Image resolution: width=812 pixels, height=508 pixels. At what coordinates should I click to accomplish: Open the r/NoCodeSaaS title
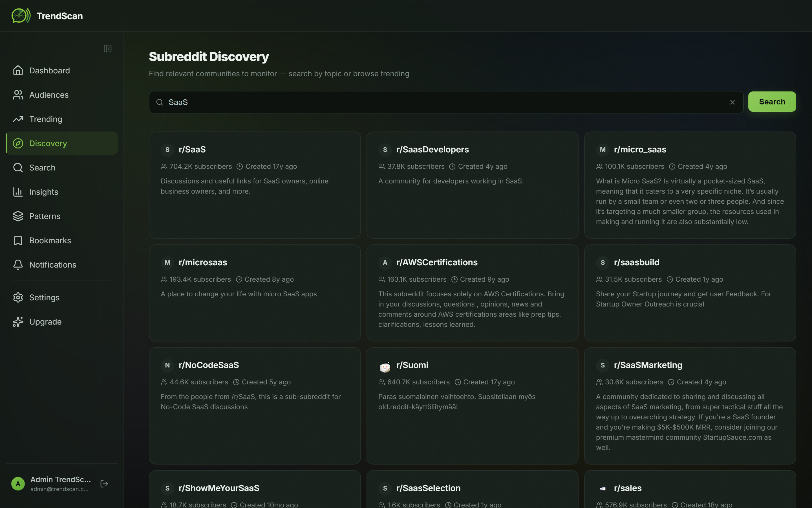coord(209,365)
